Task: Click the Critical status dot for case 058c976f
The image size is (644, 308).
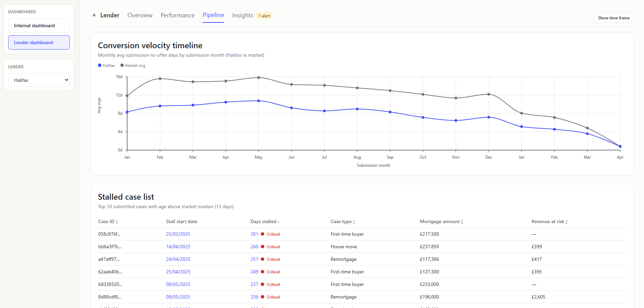Action: (x=262, y=234)
